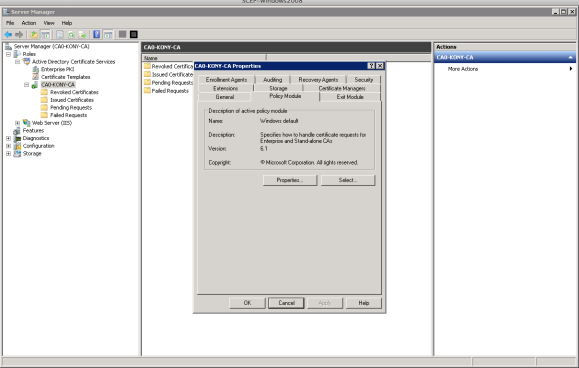Image resolution: width=579 pixels, height=368 pixels.
Task: Switch to the Auditing tab
Action: 273,80
